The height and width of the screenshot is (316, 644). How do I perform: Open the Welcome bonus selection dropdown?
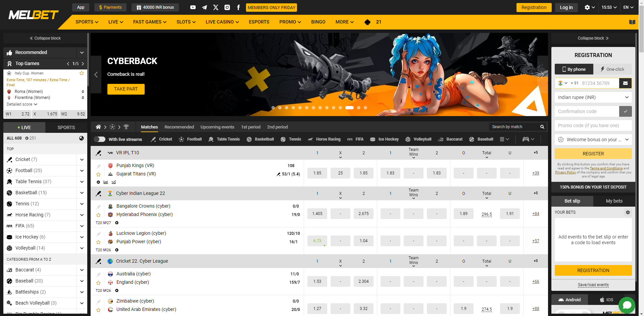click(x=593, y=140)
